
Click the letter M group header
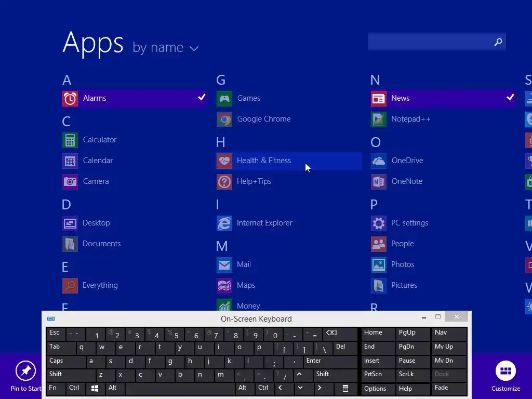[x=222, y=246]
